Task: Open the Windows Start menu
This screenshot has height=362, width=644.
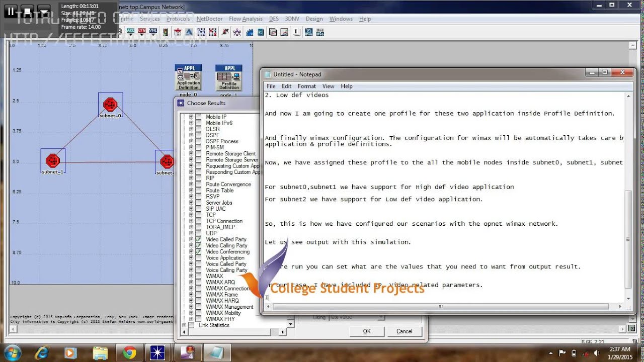Action: pos(12,352)
